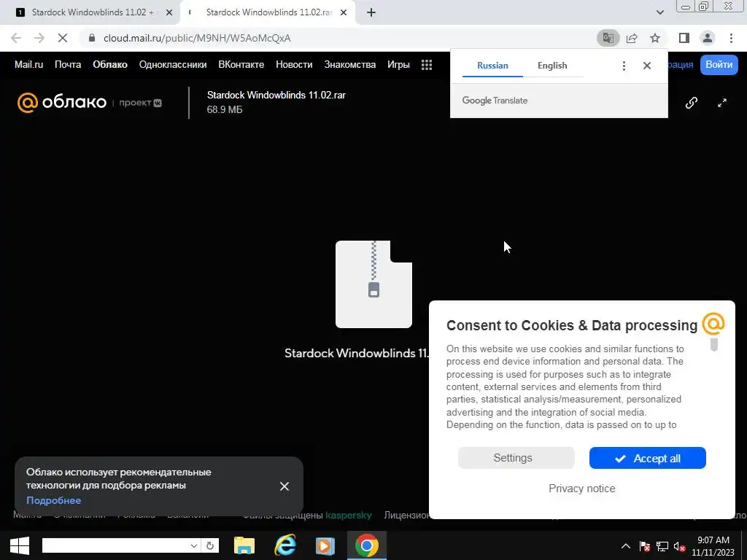Click the taskbar address input field
The height and width of the screenshot is (560, 747).
pyautogui.click(x=115, y=545)
